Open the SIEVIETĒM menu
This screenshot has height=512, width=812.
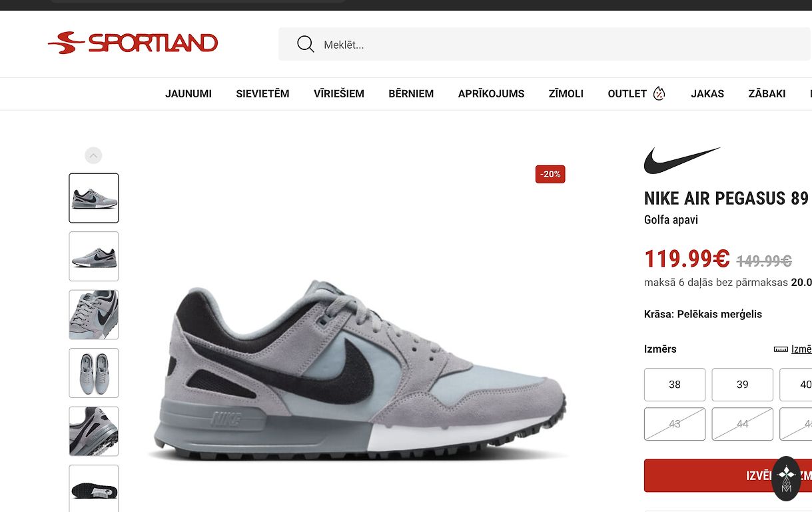point(262,94)
